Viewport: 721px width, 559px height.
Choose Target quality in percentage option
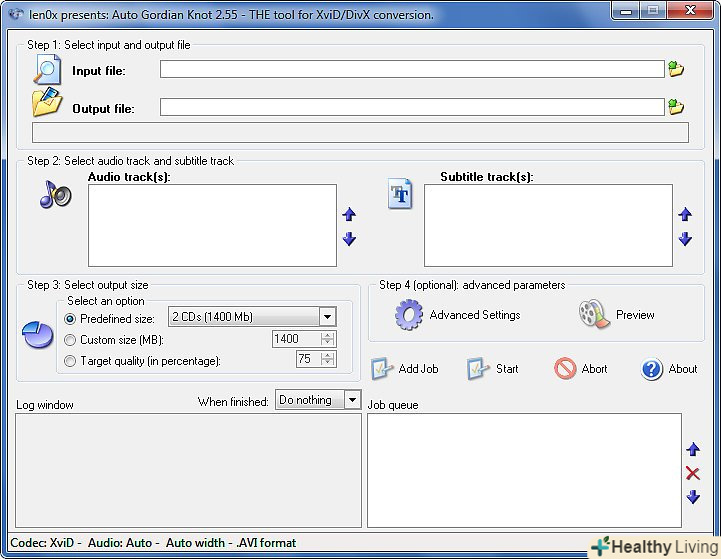point(70,360)
